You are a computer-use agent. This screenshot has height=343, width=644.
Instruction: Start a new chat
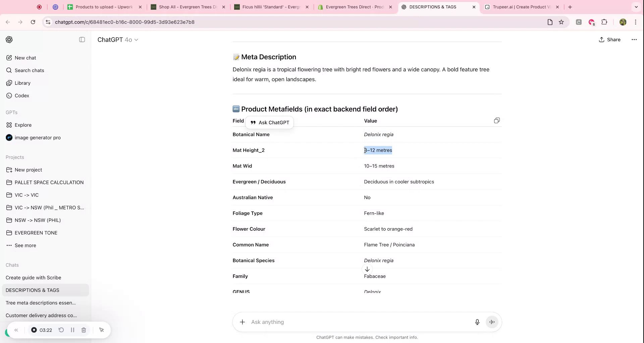pos(25,57)
